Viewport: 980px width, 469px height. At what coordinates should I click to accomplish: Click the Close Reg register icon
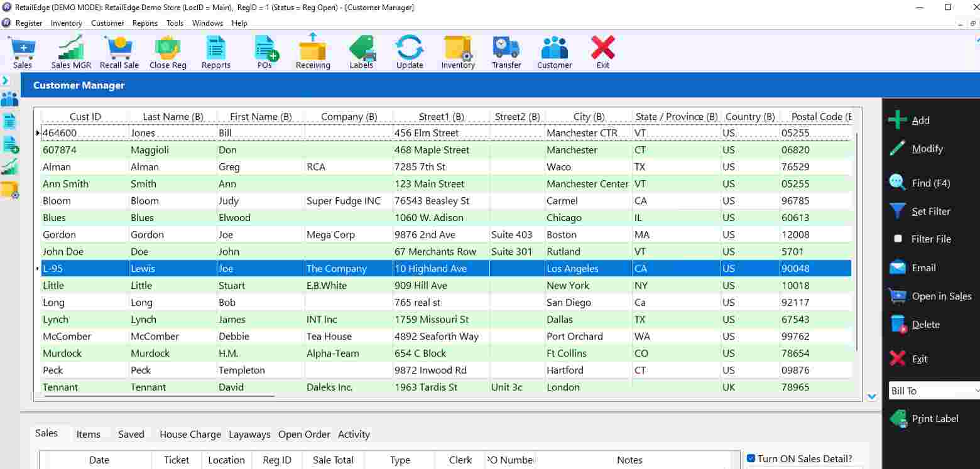pos(167,51)
